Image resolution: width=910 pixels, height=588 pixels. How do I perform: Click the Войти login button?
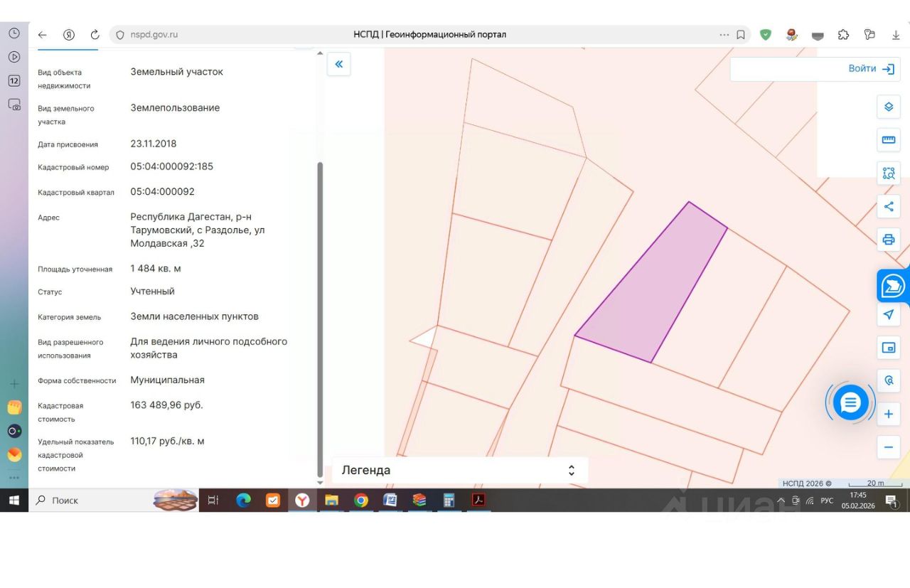click(871, 69)
